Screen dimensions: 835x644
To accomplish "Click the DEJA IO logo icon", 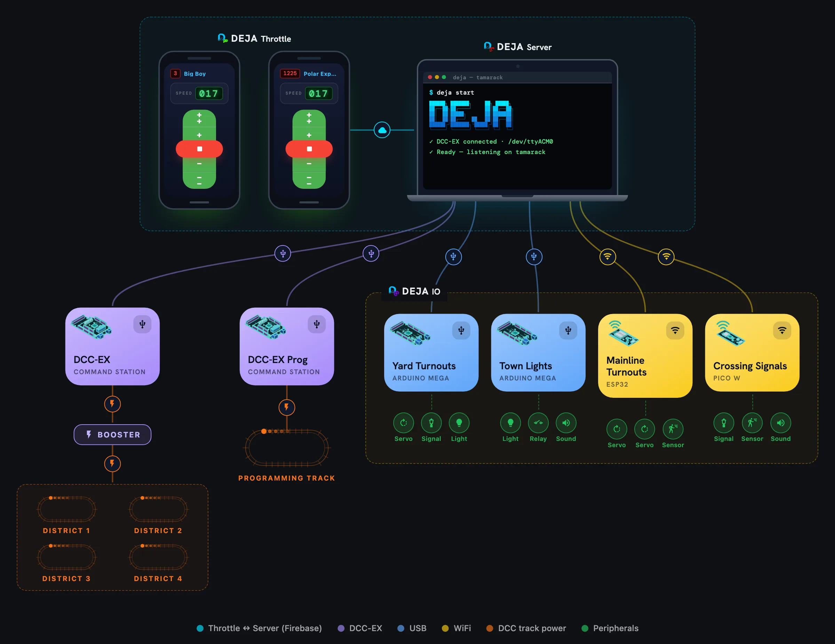I will coord(394,291).
